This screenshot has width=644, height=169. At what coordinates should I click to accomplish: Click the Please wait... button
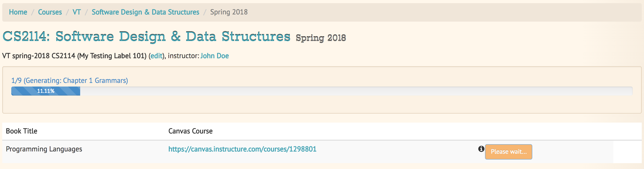click(x=508, y=152)
